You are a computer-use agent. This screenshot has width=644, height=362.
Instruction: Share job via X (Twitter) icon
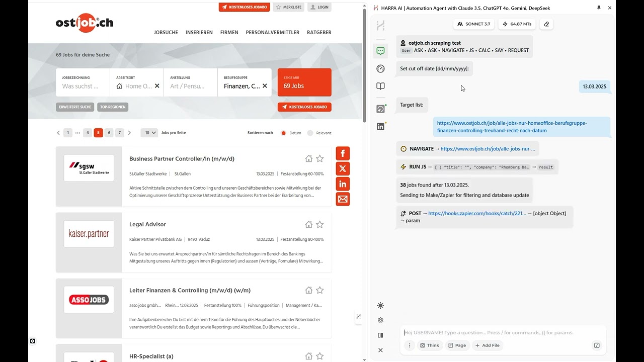coord(343,168)
